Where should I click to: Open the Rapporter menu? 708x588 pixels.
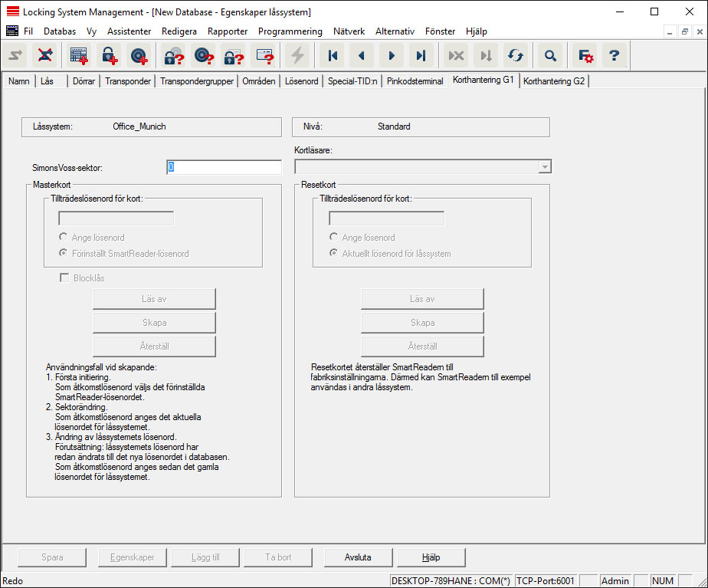228,31
